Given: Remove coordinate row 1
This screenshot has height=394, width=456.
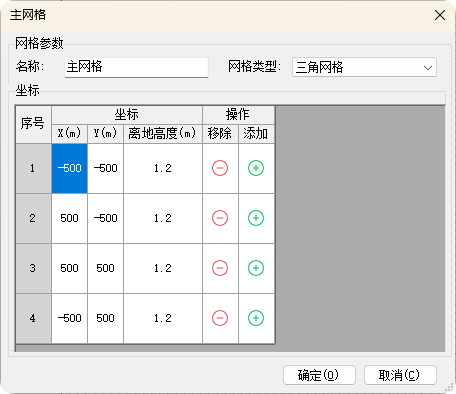Looking at the screenshot, I should tap(220, 168).
